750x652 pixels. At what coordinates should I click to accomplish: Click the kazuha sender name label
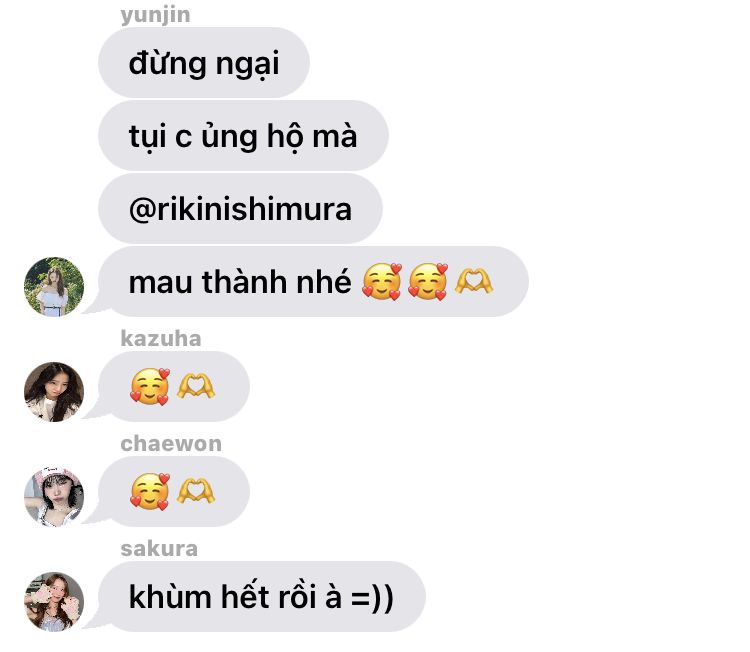pos(161,339)
